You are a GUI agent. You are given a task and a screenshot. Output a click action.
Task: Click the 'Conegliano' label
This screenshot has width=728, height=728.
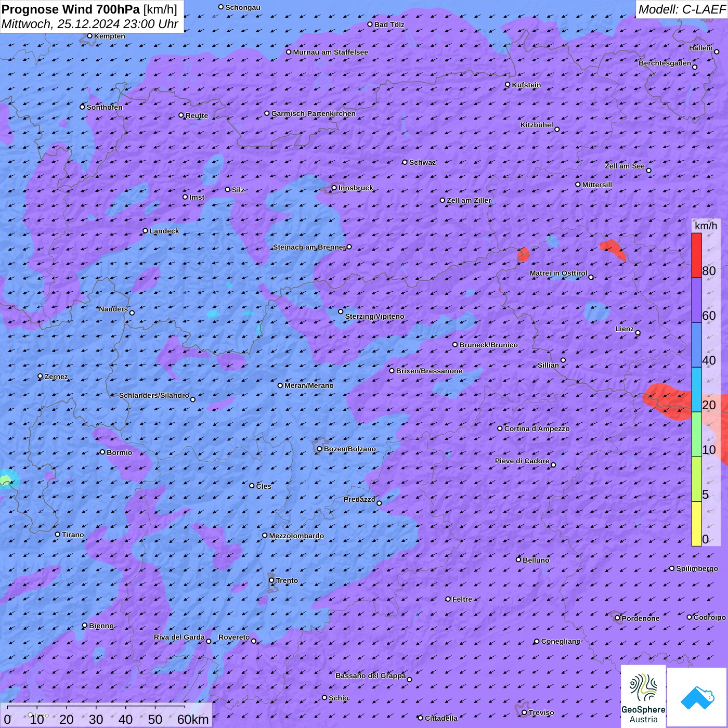pos(561,641)
